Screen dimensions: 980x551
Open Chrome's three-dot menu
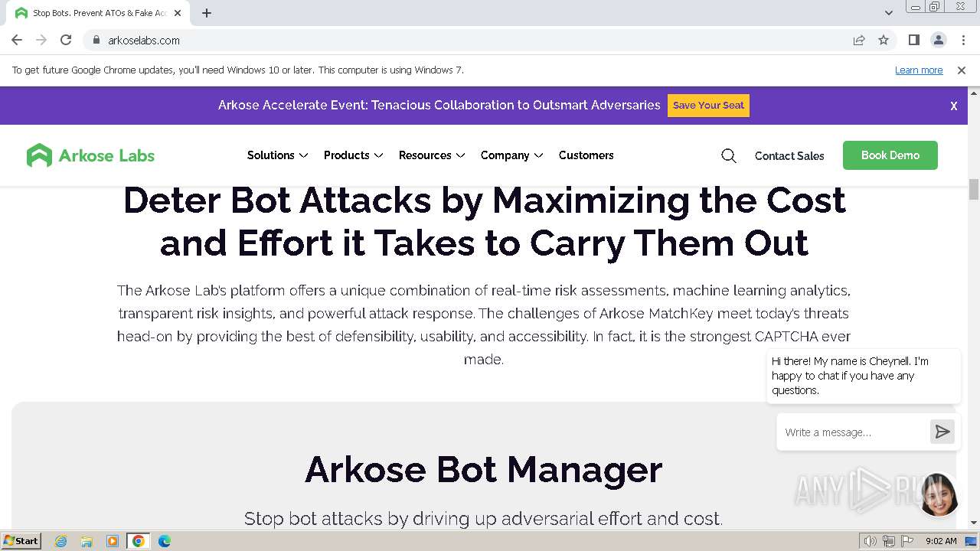click(963, 40)
